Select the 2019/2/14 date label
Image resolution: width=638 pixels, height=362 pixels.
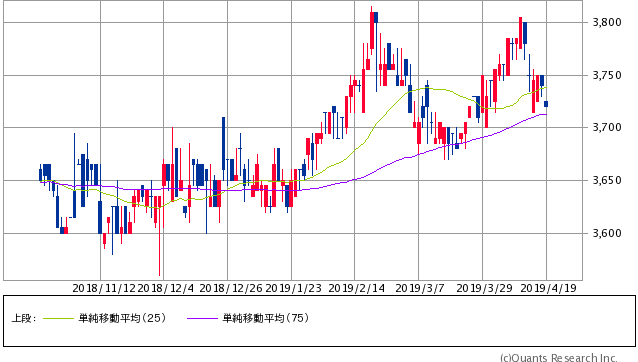coord(356,288)
